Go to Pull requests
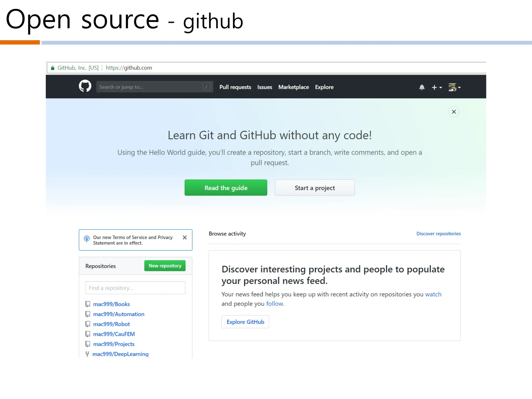Image resolution: width=532 pixels, height=399 pixels. click(235, 87)
